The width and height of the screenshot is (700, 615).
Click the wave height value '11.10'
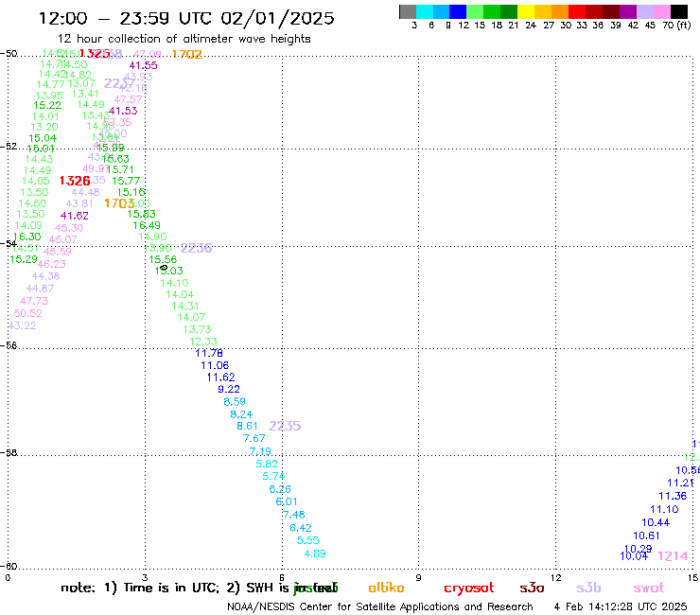664,510
